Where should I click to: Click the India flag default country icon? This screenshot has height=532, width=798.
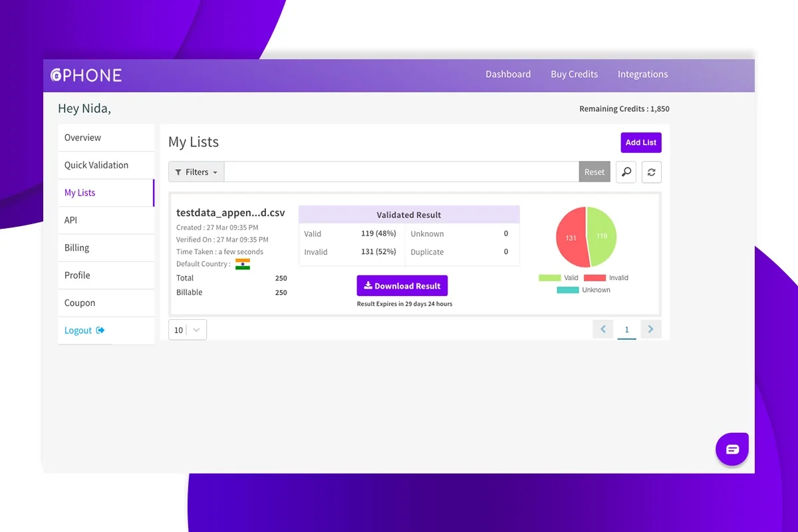click(243, 264)
